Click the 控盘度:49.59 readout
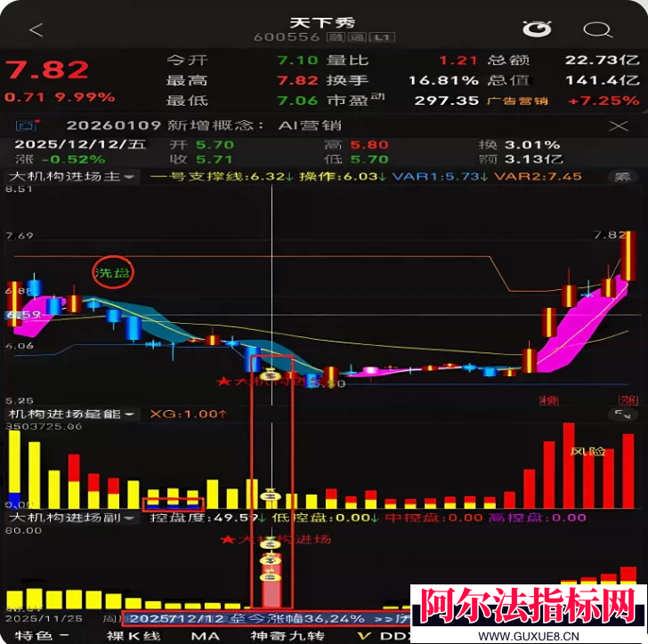 pyautogui.click(x=207, y=518)
